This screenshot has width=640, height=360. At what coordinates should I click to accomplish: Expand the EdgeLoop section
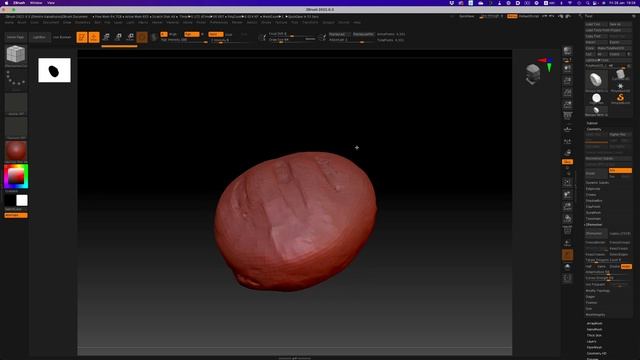pos(593,189)
